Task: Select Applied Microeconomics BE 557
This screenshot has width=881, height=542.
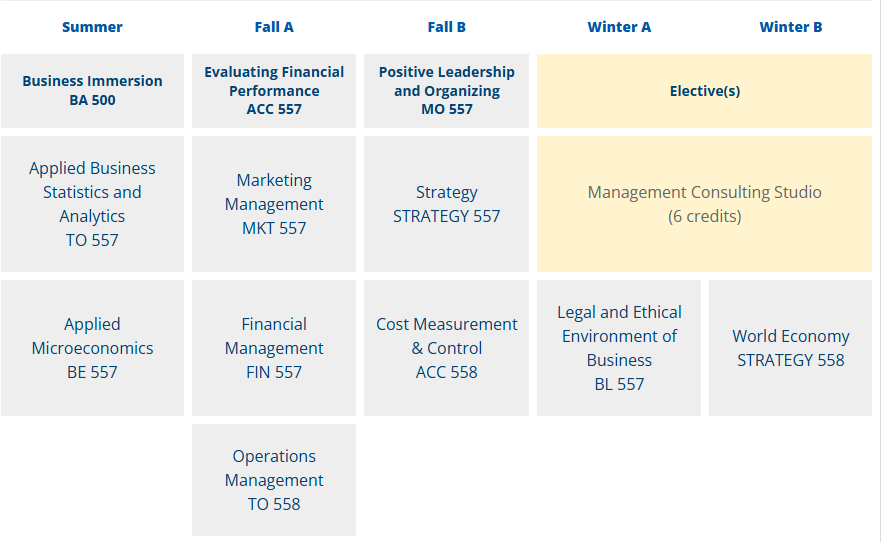Action: pos(92,348)
